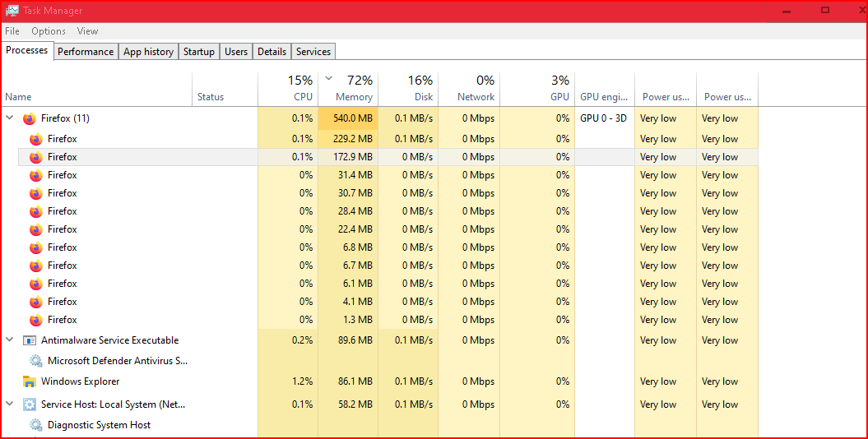Screen dimensions: 868x439
Task: Click the Microsoft Defender Antivirus gear icon
Action: [x=36, y=361]
